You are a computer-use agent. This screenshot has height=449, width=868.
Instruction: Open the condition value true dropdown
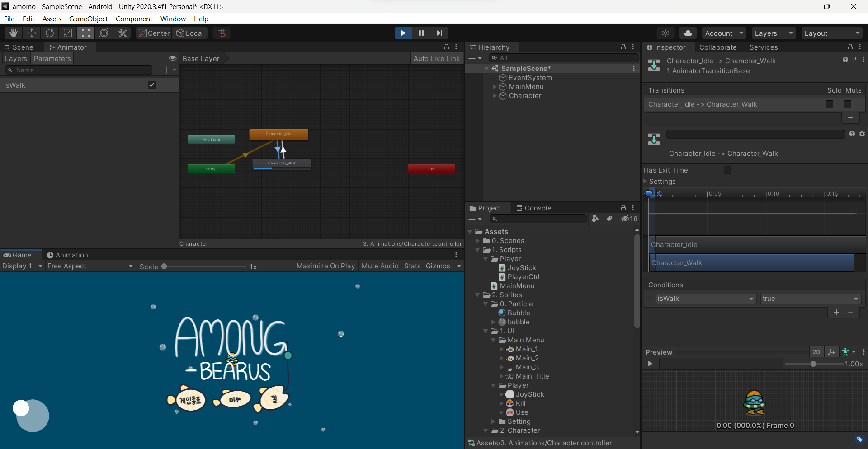pos(811,299)
